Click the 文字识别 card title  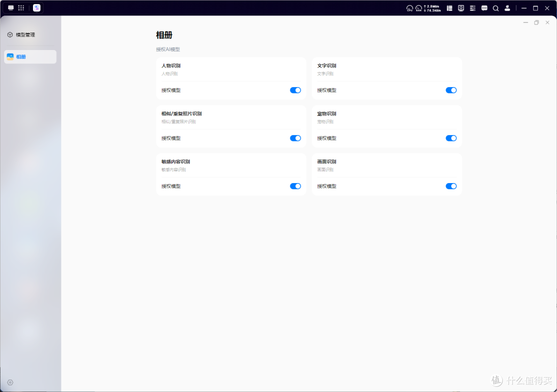click(x=326, y=66)
